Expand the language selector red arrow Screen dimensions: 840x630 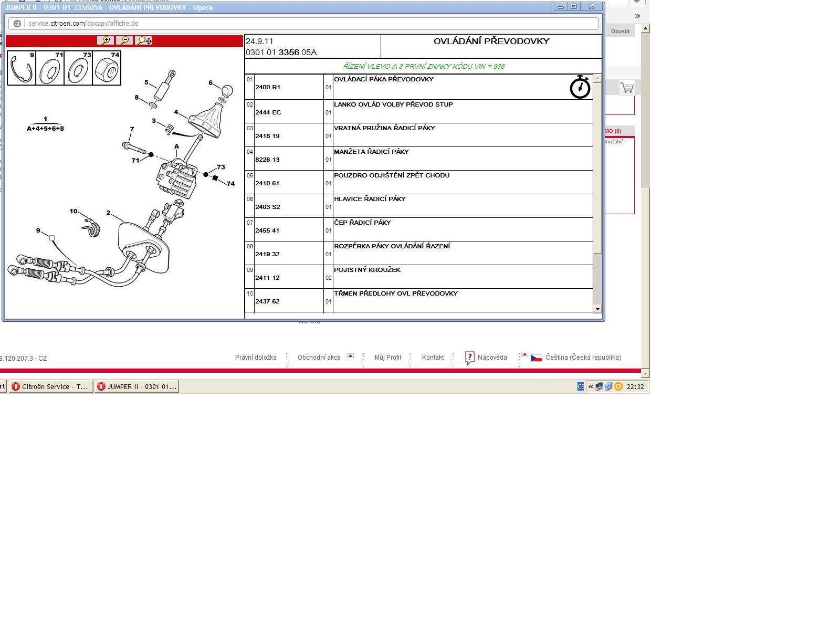524,354
